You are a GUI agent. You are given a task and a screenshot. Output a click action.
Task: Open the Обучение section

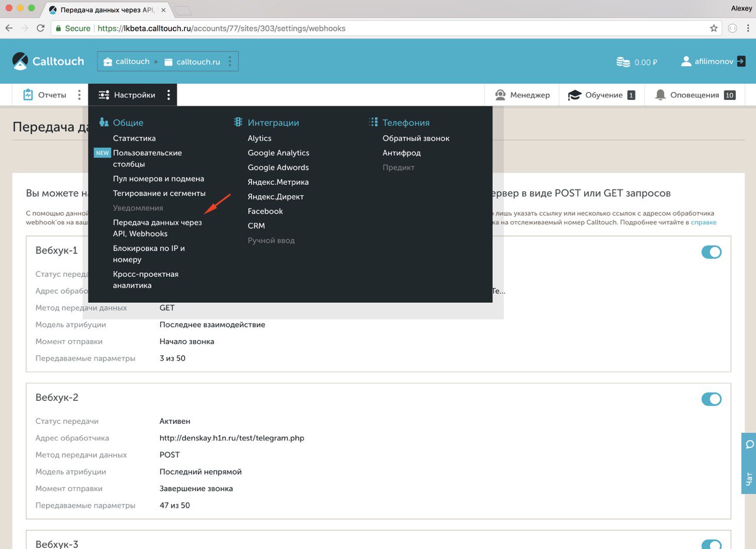[604, 95]
